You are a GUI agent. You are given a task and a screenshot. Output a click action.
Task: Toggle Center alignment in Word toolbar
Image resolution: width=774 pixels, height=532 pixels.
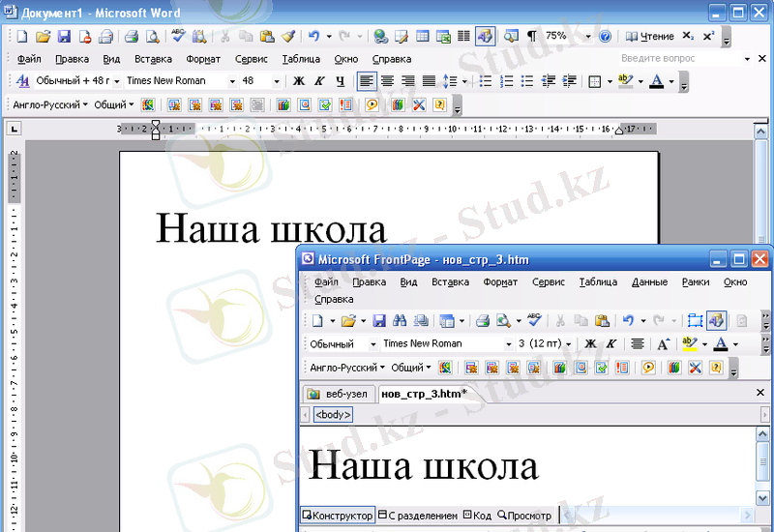[387, 81]
